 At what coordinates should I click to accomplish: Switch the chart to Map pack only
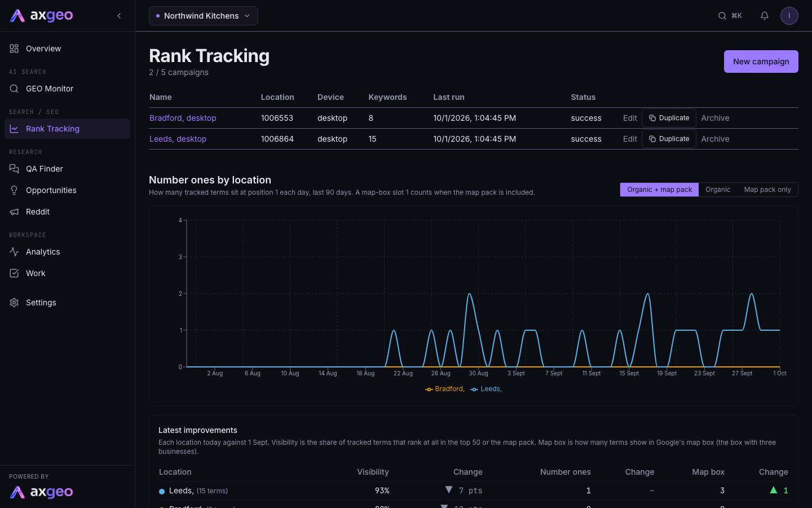tap(767, 190)
